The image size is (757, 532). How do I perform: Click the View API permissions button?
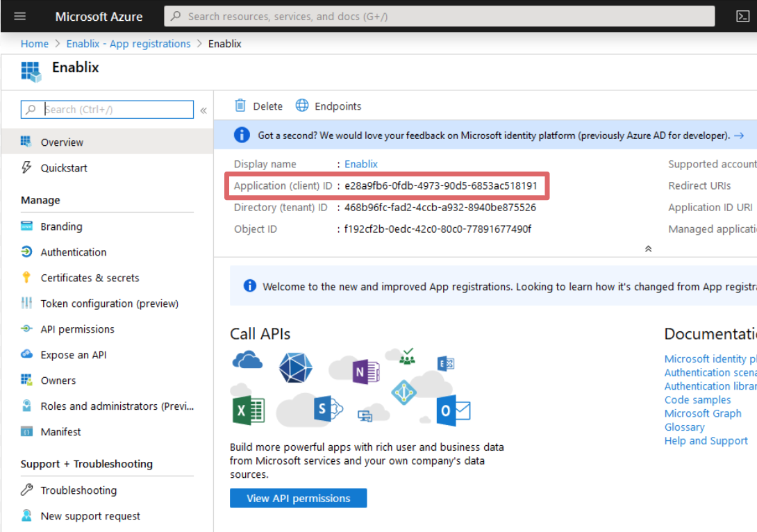tap(298, 498)
